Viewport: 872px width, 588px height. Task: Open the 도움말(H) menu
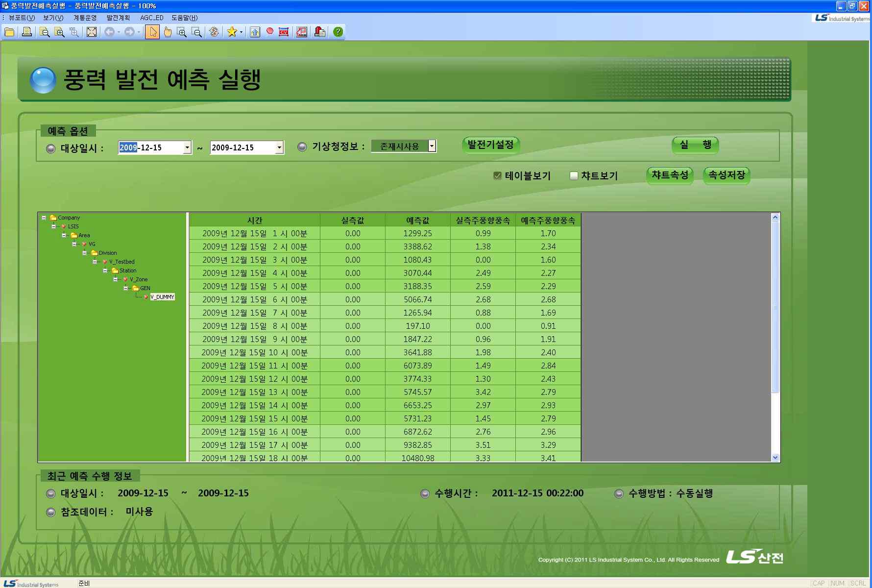click(184, 18)
